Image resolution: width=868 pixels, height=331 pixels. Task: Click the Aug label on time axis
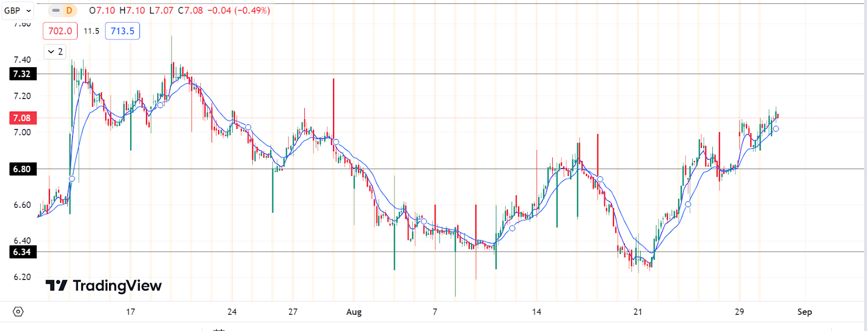point(354,311)
